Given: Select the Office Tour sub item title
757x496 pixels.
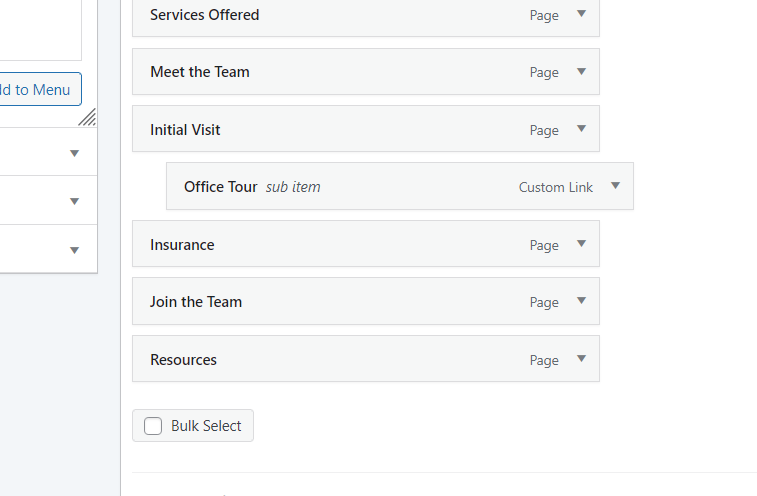Looking at the screenshot, I should (x=220, y=187).
